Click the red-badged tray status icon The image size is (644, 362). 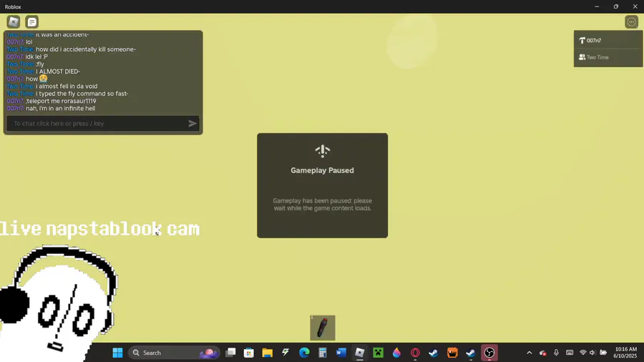click(x=542, y=353)
